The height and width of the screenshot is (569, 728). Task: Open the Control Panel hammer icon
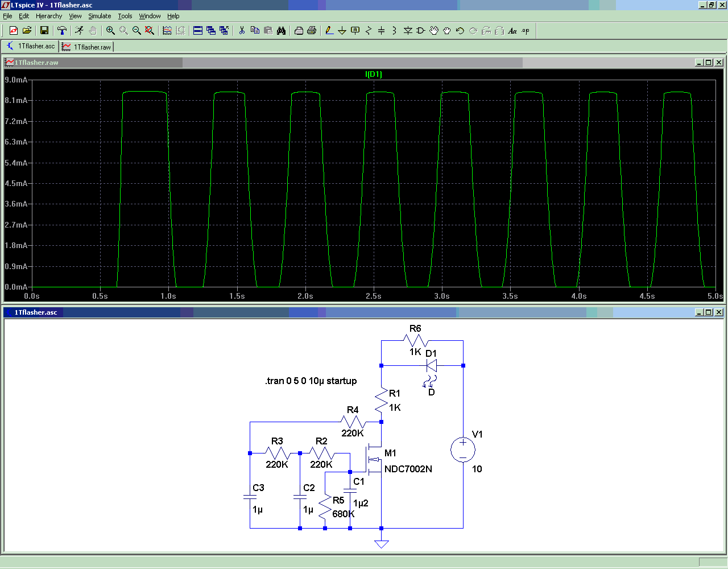tap(62, 31)
